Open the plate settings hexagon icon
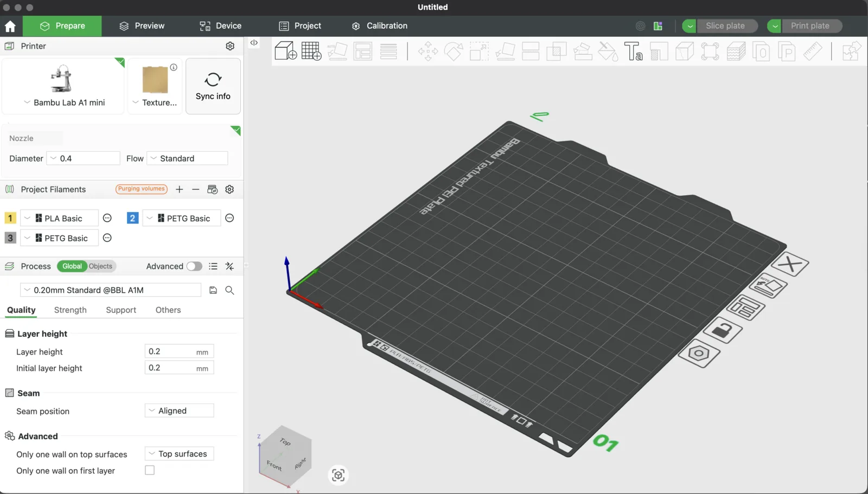Image resolution: width=868 pixels, height=494 pixels. click(699, 354)
